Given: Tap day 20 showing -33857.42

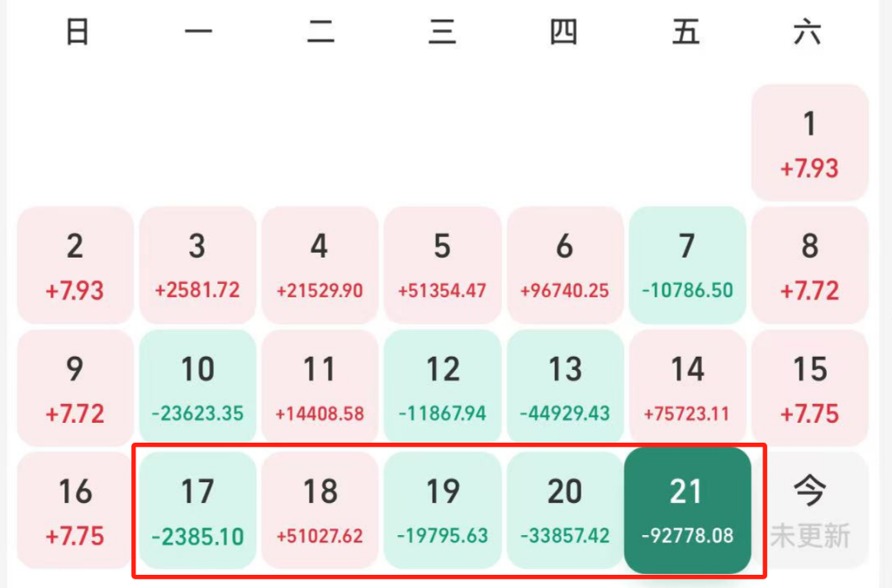Looking at the screenshot, I should coord(565,510).
